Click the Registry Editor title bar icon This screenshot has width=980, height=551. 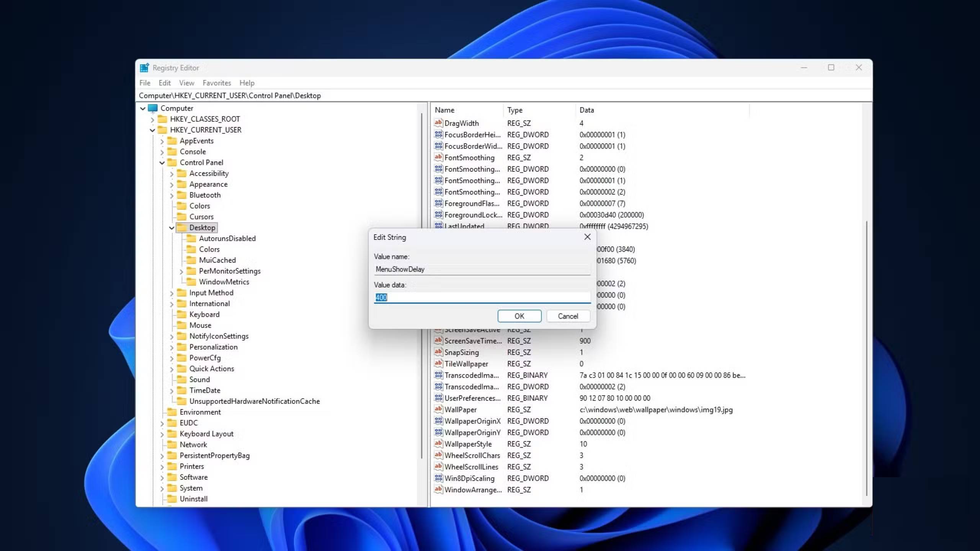coord(144,67)
